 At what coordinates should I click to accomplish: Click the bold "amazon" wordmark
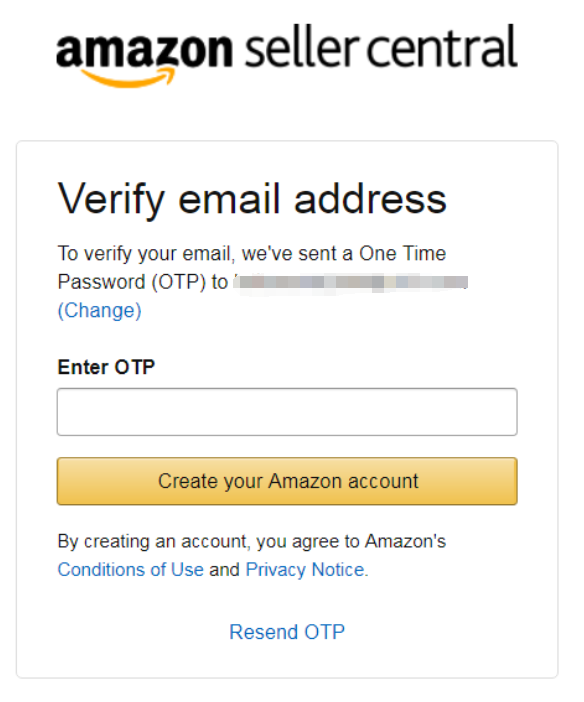144,51
